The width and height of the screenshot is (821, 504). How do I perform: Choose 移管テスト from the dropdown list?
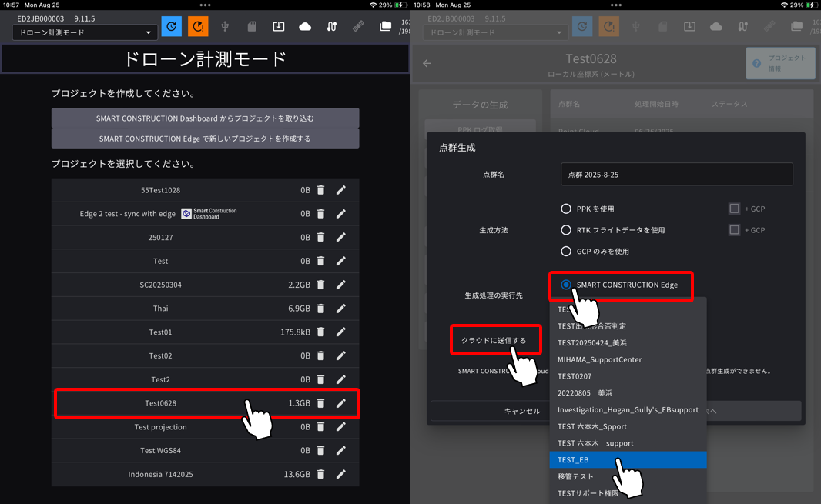pyautogui.click(x=628, y=476)
